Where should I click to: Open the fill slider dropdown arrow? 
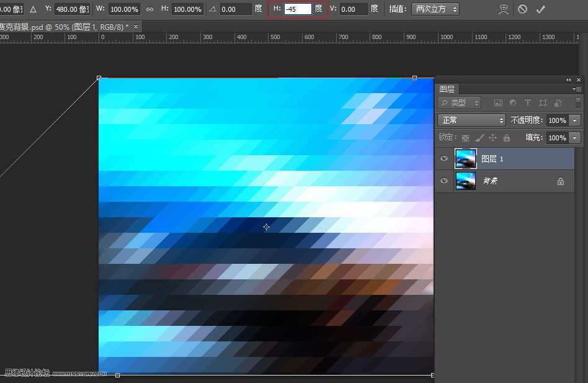(x=574, y=138)
